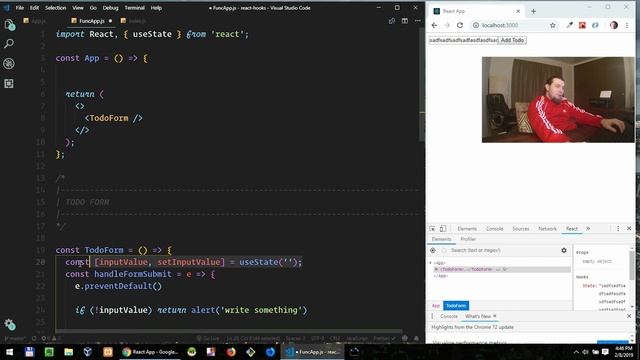Open the View menu in VS Code
The width and height of the screenshot is (640, 360).
click(x=78, y=8)
